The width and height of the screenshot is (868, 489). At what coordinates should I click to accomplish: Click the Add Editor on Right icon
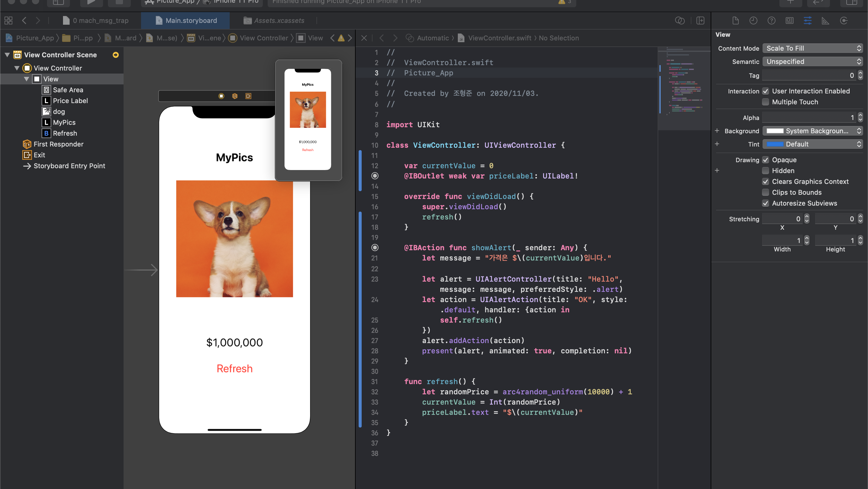700,21
